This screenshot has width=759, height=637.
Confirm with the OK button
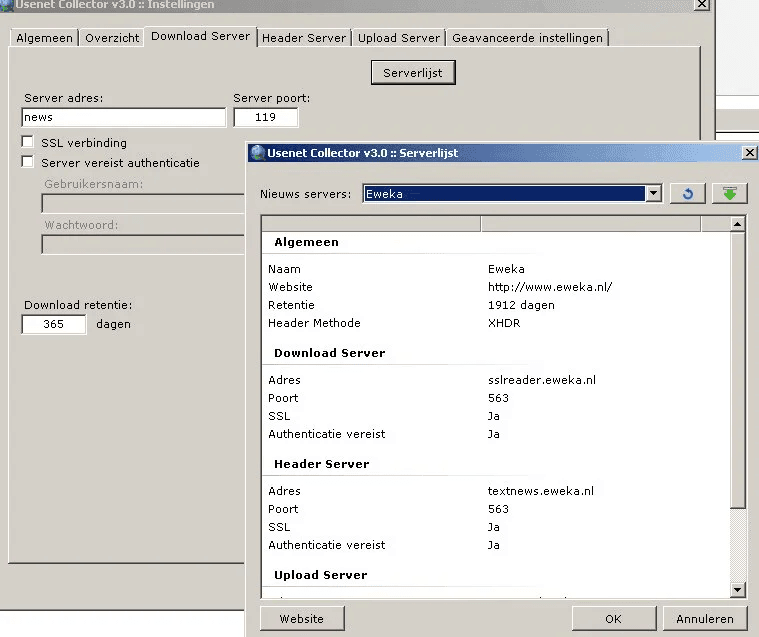[614, 619]
